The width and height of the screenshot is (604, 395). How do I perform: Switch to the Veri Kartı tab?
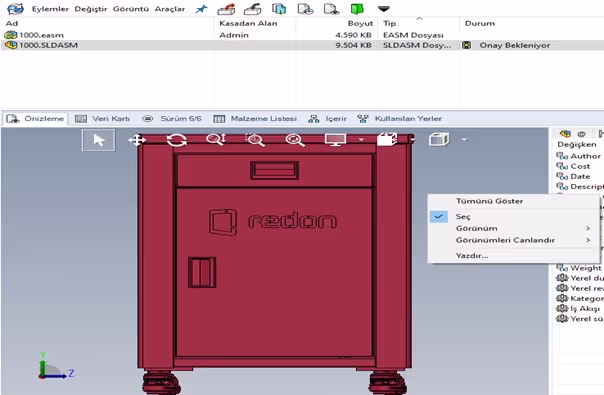coord(102,119)
